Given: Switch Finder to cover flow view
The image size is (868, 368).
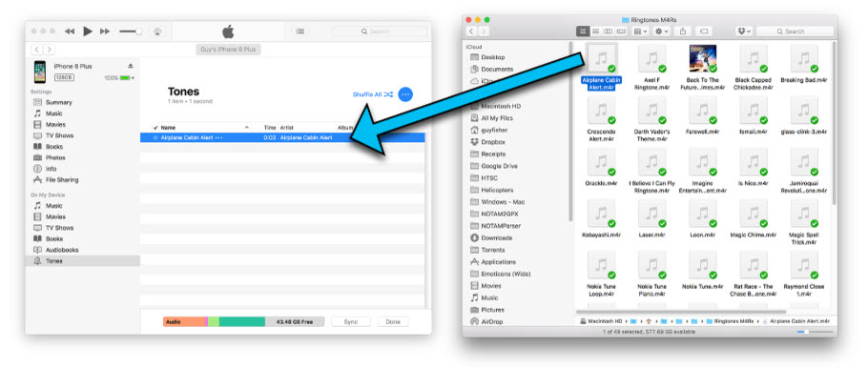Looking at the screenshot, I should (x=621, y=31).
